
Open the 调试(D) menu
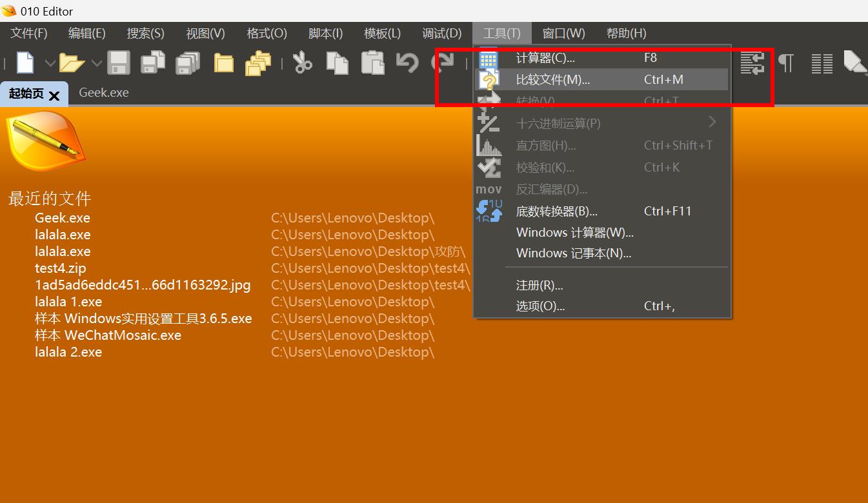click(441, 34)
